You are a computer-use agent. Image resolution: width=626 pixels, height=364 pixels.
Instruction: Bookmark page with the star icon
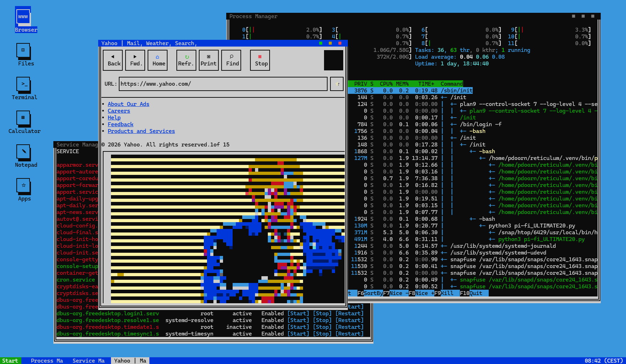click(x=337, y=84)
